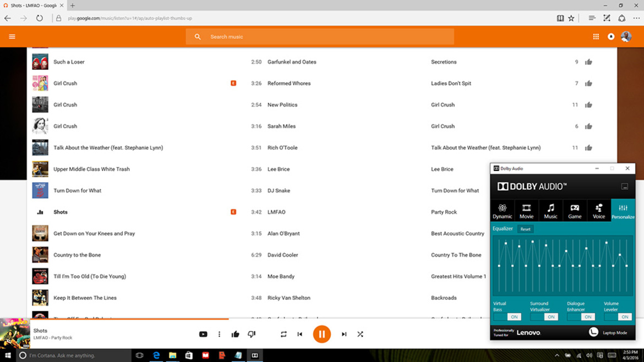Reload the page
644x362 pixels.
[39, 18]
